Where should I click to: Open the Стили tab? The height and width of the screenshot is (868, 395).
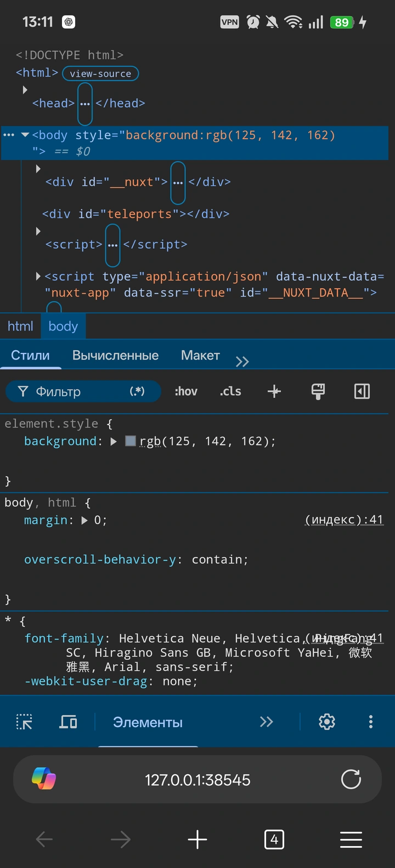click(x=30, y=355)
